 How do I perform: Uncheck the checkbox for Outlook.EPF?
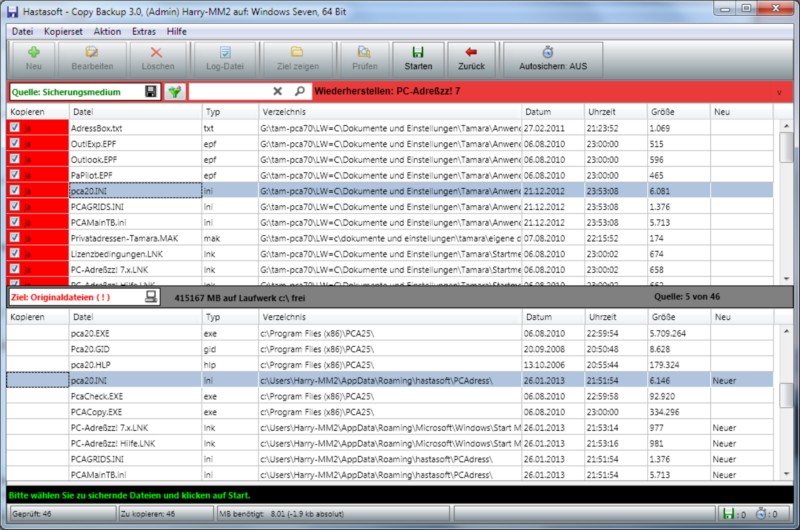(x=14, y=160)
